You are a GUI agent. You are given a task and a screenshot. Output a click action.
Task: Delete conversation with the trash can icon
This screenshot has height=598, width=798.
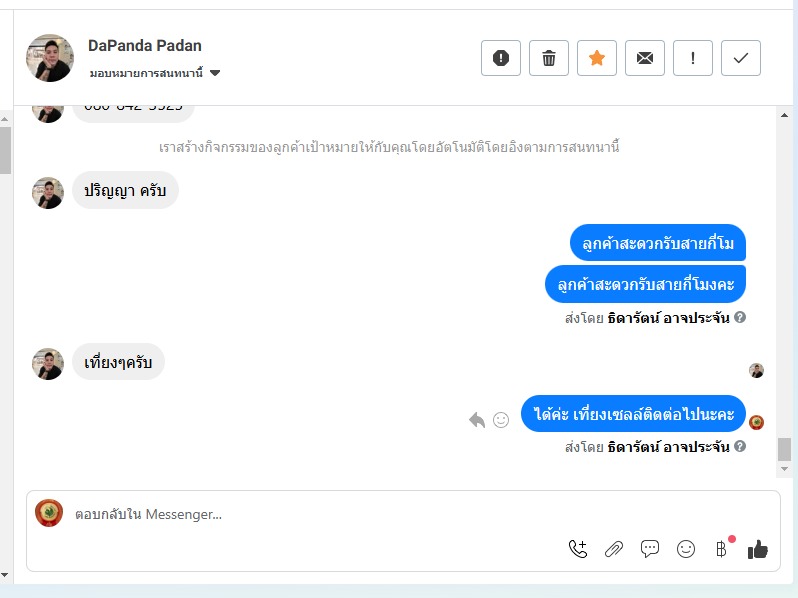click(x=549, y=58)
